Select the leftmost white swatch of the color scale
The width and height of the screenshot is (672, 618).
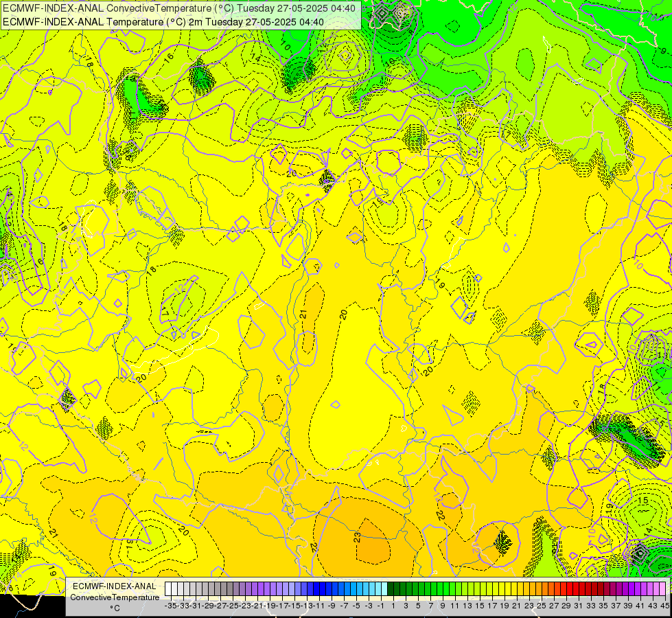point(168,589)
